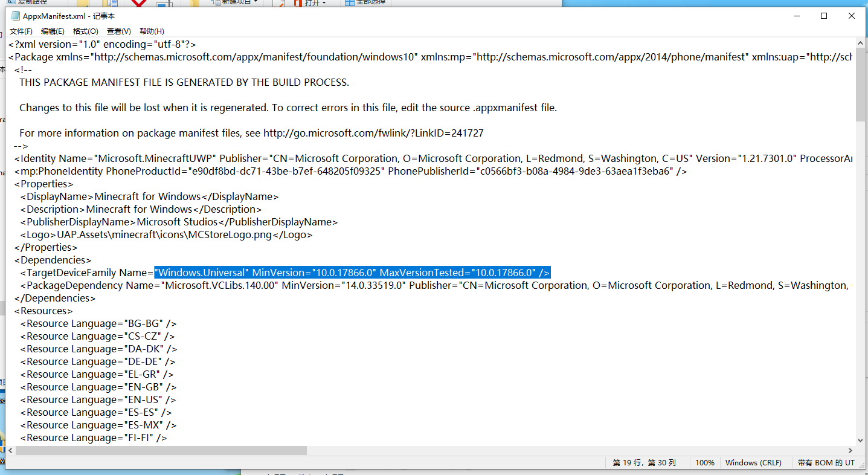Open the 格式(O) menu
Image resolution: width=868 pixels, height=475 pixels.
(85, 31)
